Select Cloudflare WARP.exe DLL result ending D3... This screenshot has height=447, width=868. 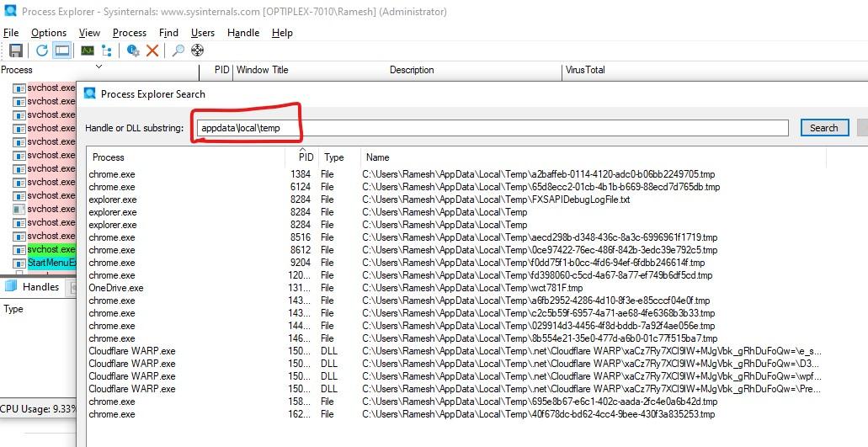[456, 364]
